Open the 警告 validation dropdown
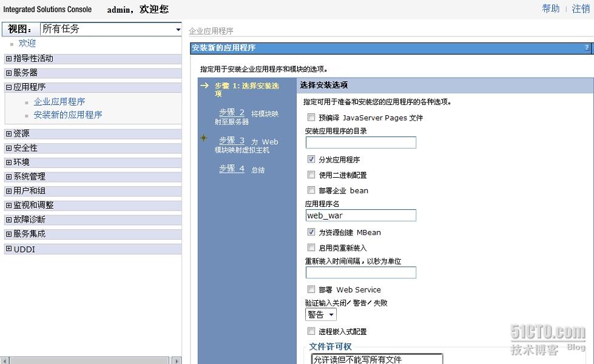 320,314
